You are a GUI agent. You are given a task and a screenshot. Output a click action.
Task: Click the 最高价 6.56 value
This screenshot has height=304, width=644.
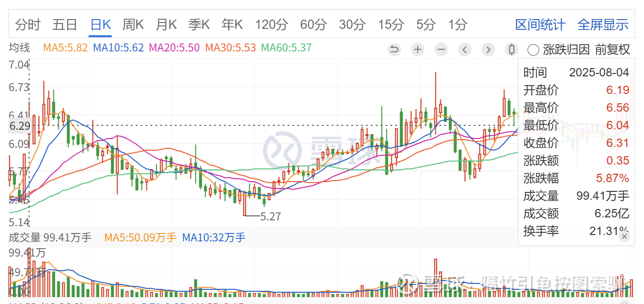617,108
